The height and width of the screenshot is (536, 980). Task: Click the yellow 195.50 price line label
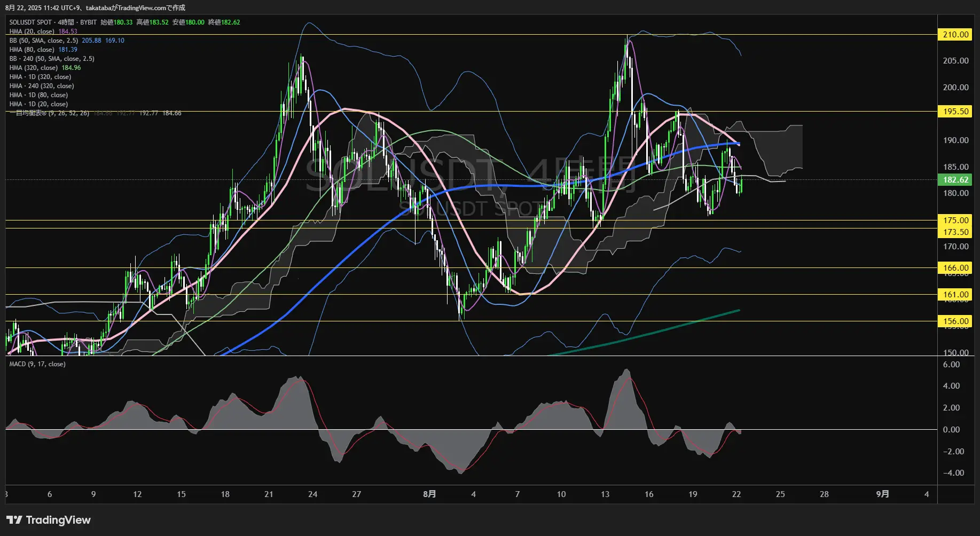955,112
